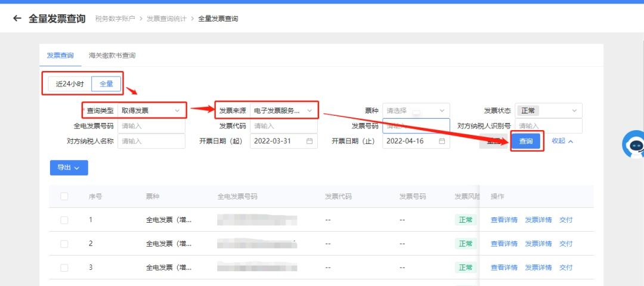Open calendar icon for 开票日期（止）
This screenshot has width=644, height=286.
point(442,142)
